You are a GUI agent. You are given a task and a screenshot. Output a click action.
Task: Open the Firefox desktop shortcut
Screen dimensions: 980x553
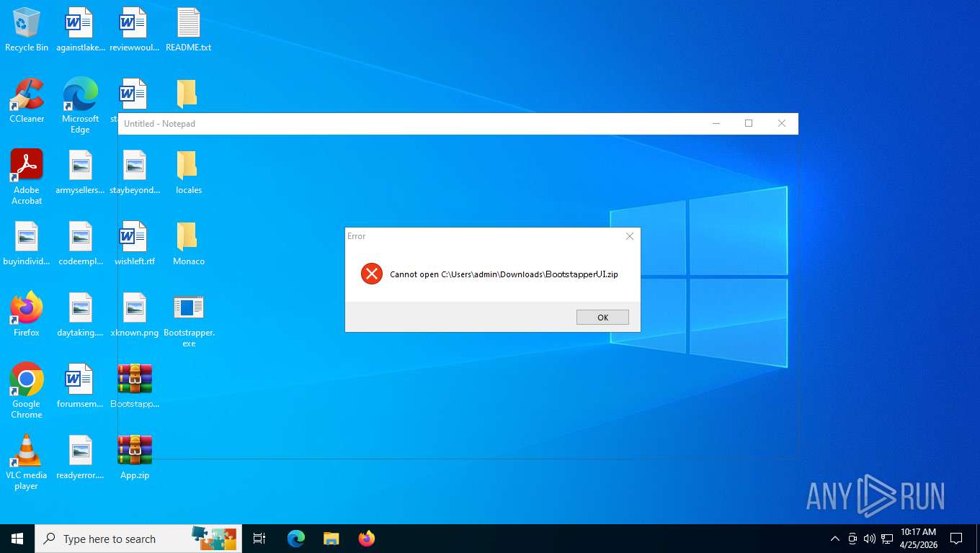click(x=27, y=315)
